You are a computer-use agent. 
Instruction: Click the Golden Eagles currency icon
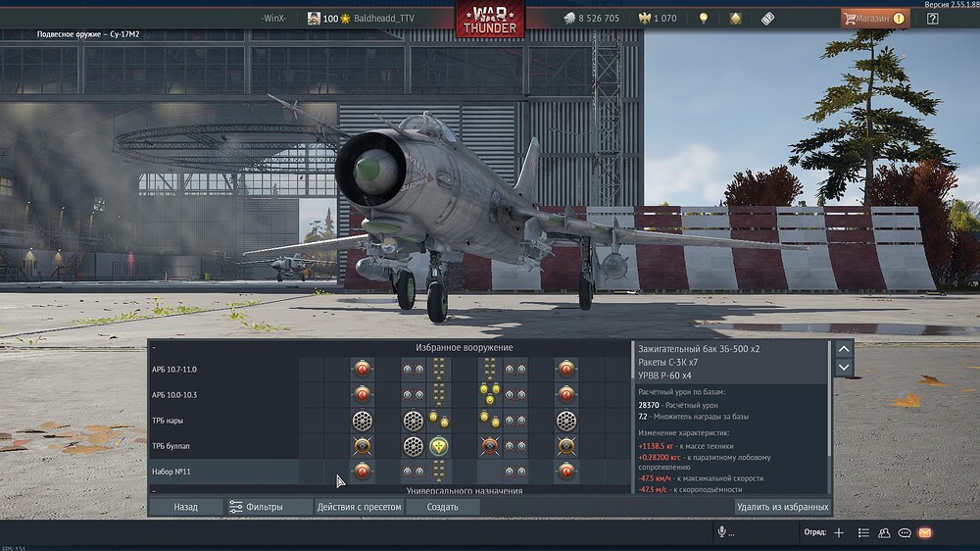645,18
